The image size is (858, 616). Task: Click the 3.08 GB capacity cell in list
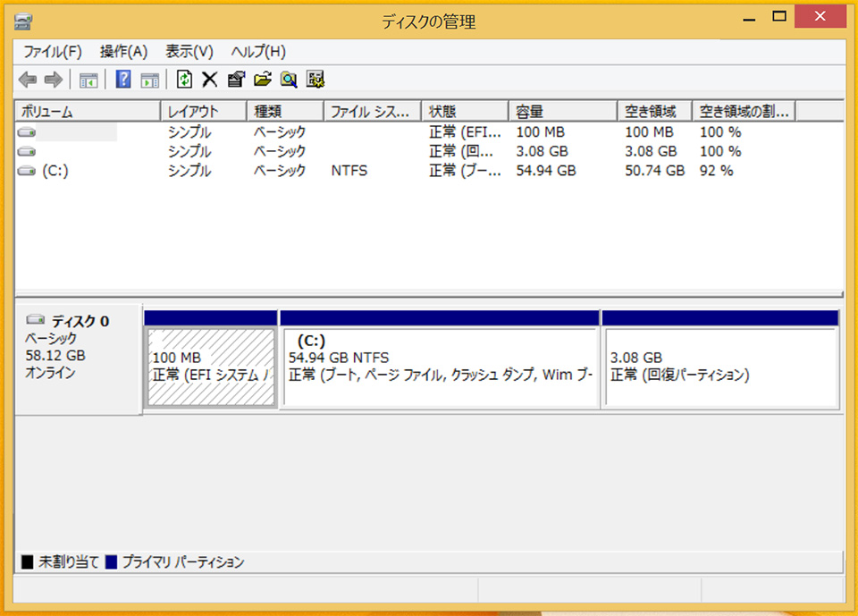[543, 151]
